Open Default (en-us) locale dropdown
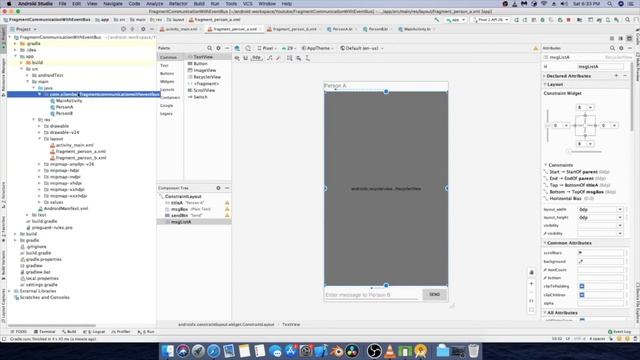Viewport: 640px width, 360px height. click(x=362, y=48)
